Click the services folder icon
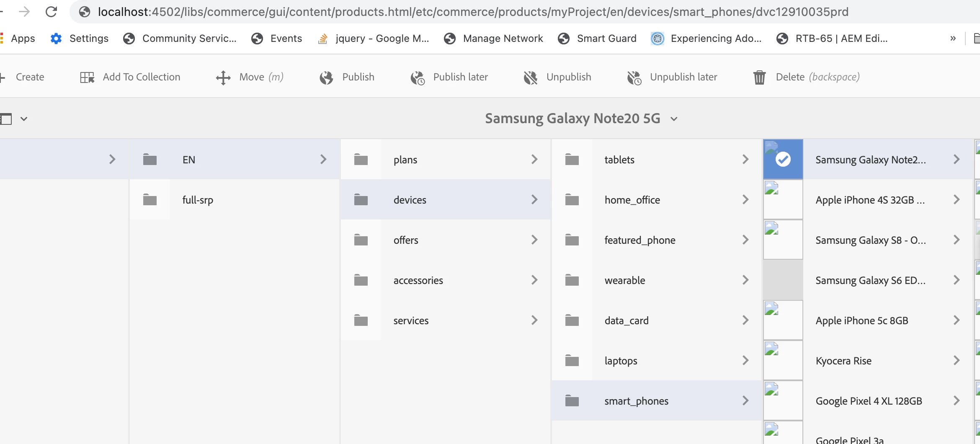Screen dimensions: 980x444 (361, 320)
